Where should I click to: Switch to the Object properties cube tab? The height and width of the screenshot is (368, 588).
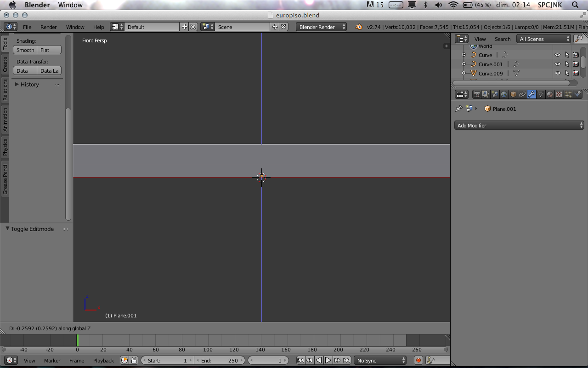tap(513, 94)
